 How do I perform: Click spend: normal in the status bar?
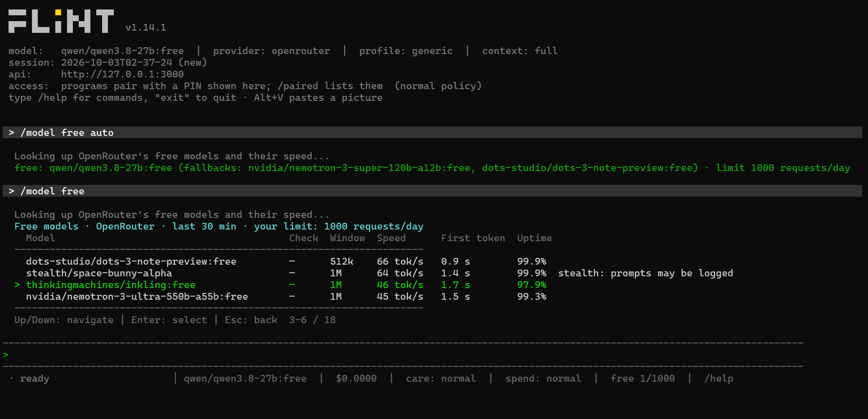(543, 378)
